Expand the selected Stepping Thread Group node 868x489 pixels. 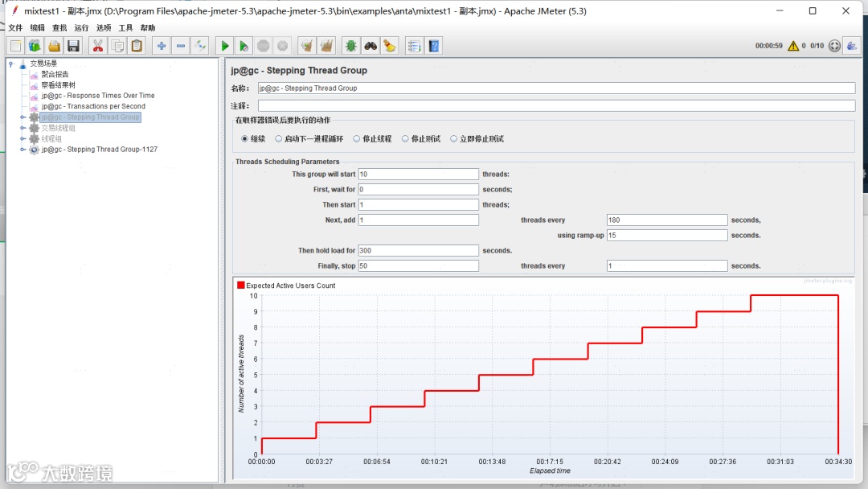[x=23, y=117]
